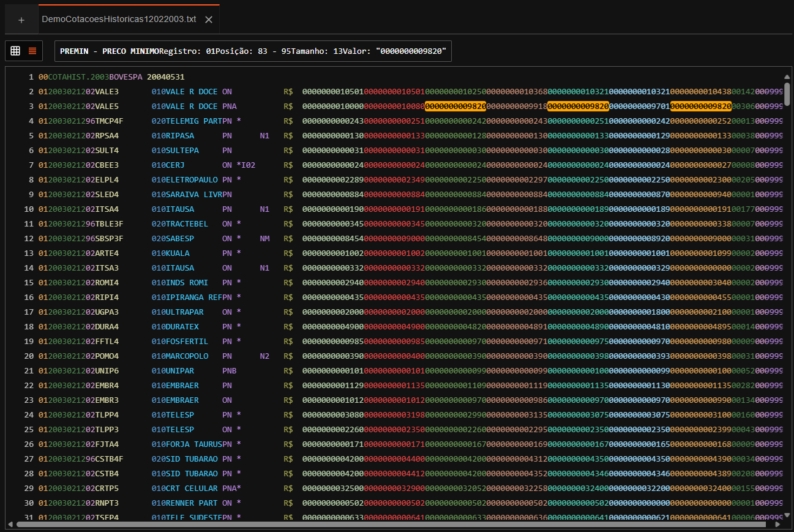The image size is (794, 532).
Task: Click the ticker VALE5 on line 3
Action: (107, 107)
